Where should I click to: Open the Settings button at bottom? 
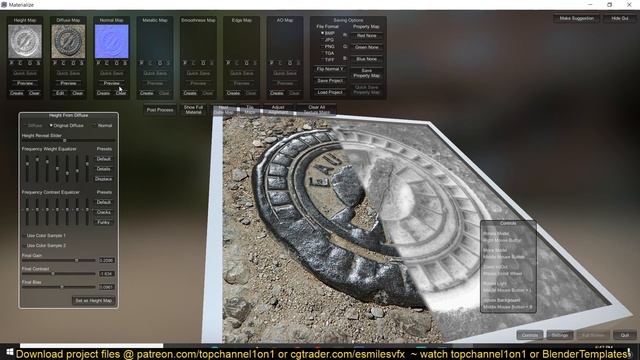point(560,335)
